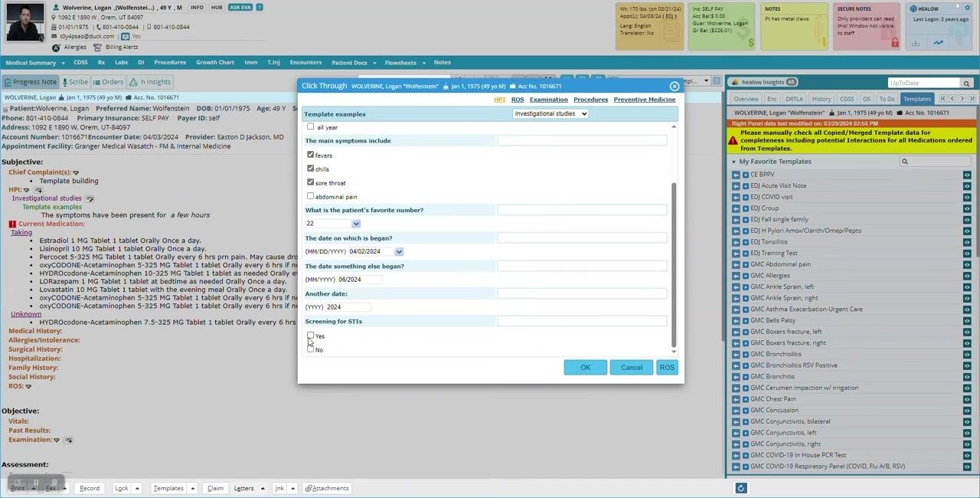980x498 pixels.
Task: Open the Billing Alerts icon
Action: (x=97, y=48)
